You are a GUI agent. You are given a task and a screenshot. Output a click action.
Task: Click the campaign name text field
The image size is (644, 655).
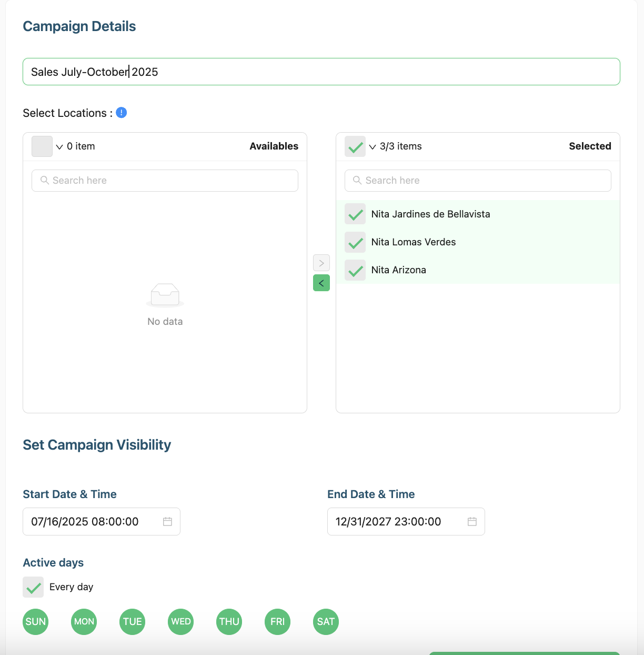click(321, 72)
